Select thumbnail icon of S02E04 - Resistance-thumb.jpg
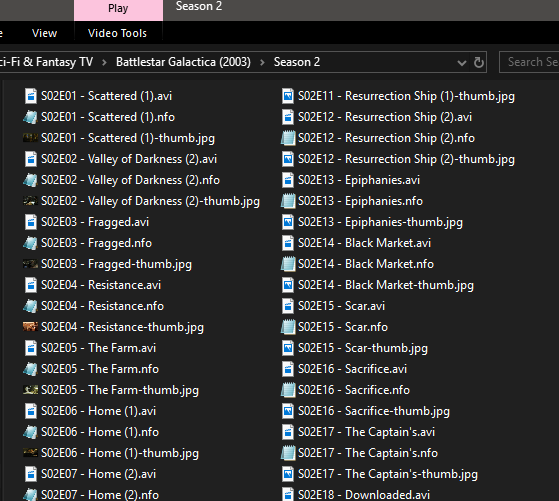Viewport: 559px width, 501px height. (x=31, y=327)
